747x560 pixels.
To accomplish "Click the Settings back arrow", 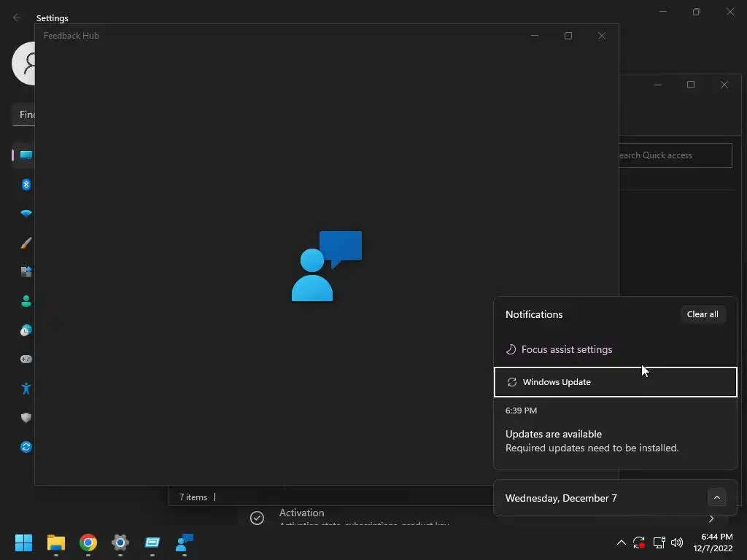I will [18, 17].
